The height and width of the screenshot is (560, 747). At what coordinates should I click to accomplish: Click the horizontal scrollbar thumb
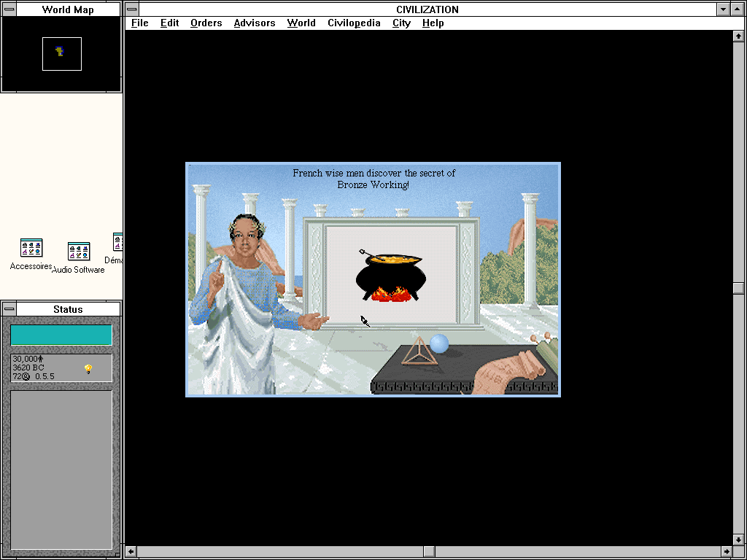click(x=429, y=552)
